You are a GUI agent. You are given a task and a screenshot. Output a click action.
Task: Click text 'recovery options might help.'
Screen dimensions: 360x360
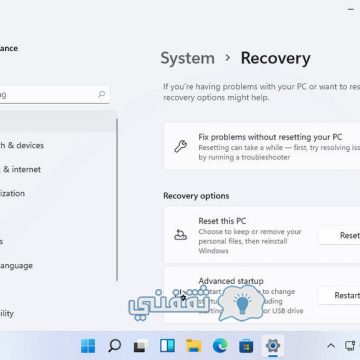coord(216,98)
